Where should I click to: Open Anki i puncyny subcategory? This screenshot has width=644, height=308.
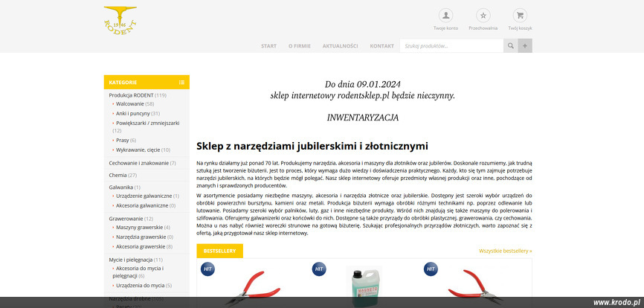coord(132,113)
